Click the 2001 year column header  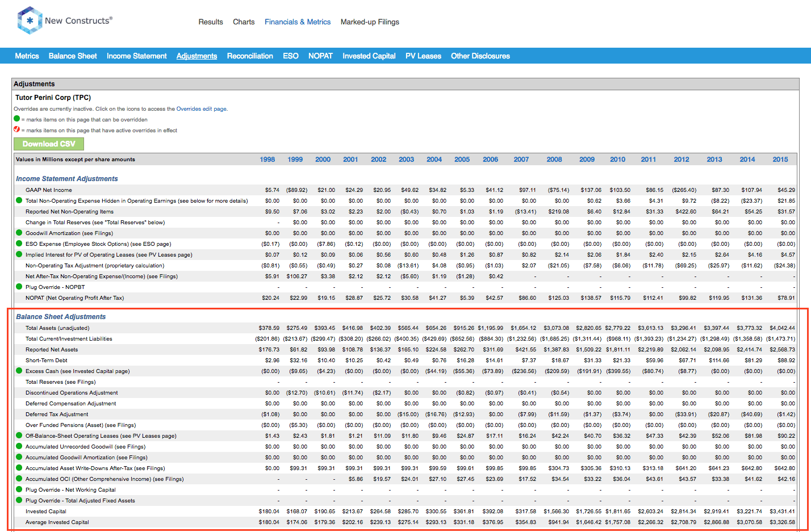[x=350, y=160]
